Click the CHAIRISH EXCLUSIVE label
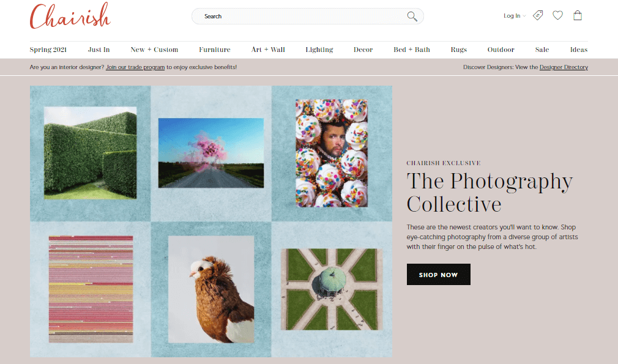 [x=444, y=163]
